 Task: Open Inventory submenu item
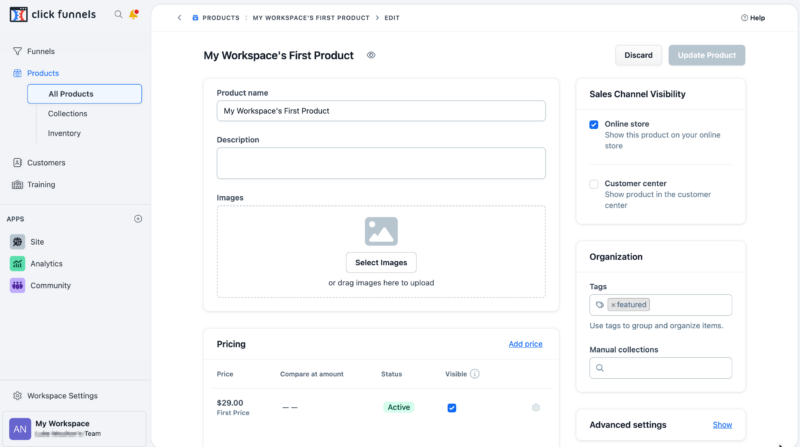[64, 133]
